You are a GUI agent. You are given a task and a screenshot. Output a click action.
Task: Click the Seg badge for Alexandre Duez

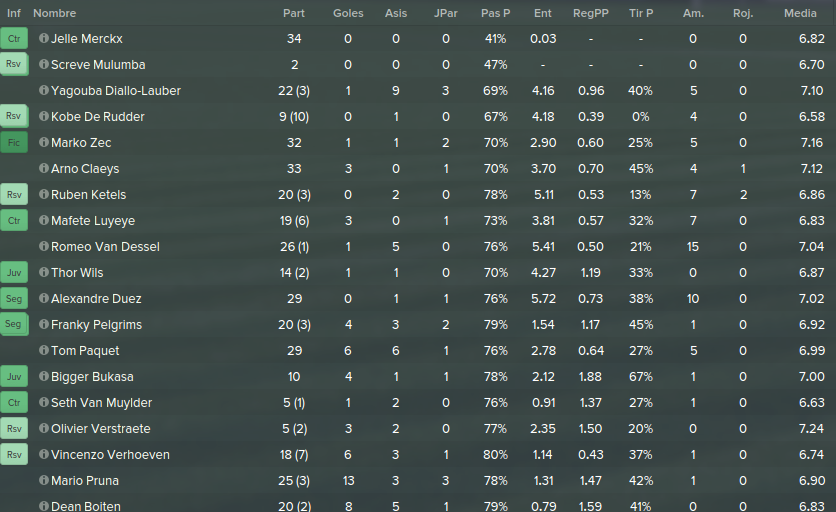pyautogui.click(x=14, y=299)
